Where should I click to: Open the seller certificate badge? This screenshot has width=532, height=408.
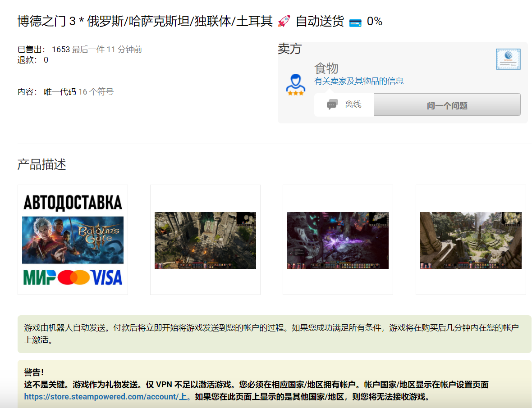coord(508,59)
